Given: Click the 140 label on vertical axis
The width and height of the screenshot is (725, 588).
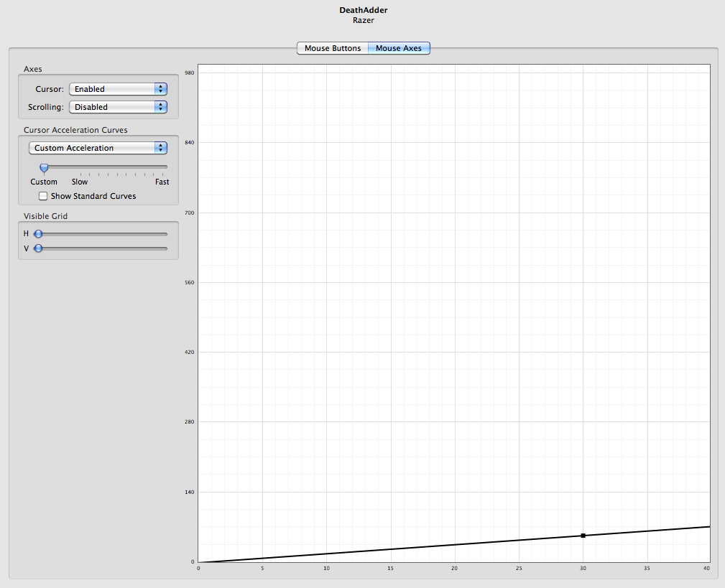Looking at the screenshot, I should (190, 492).
